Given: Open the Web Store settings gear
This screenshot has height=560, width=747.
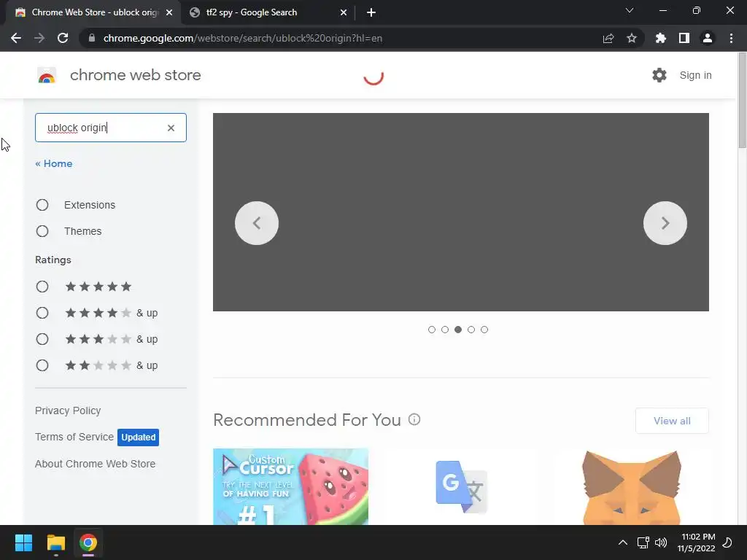Looking at the screenshot, I should click(659, 75).
